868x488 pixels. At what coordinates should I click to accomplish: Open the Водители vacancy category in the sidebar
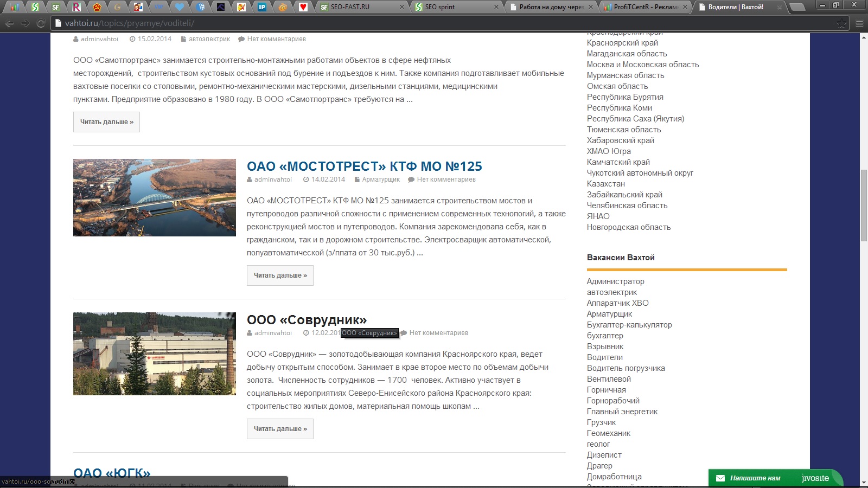tap(605, 357)
